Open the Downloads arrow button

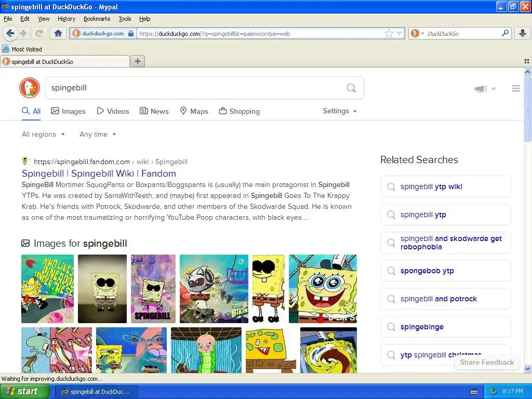(523, 33)
